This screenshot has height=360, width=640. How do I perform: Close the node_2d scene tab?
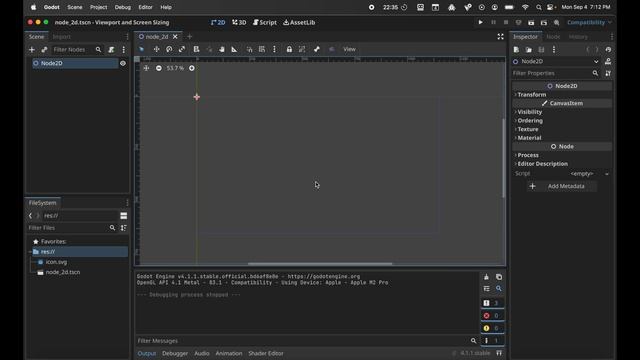(x=175, y=37)
